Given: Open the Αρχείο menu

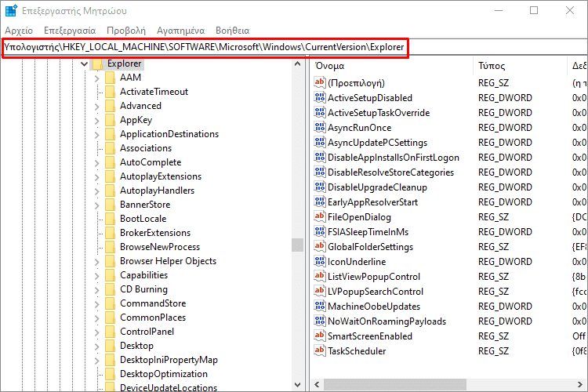Looking at the screenshot, I should (19, 31).
